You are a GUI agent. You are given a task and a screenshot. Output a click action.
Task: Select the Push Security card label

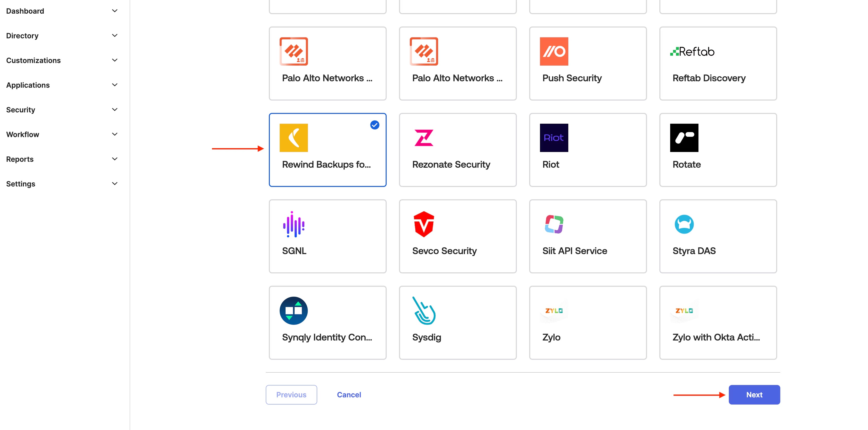572,78
